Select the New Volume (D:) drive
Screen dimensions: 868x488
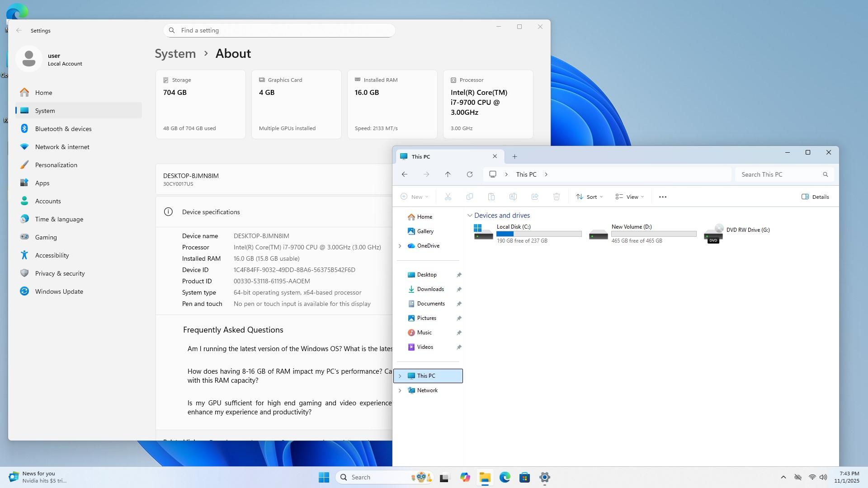pyautogui.click(x=642, y=233)
